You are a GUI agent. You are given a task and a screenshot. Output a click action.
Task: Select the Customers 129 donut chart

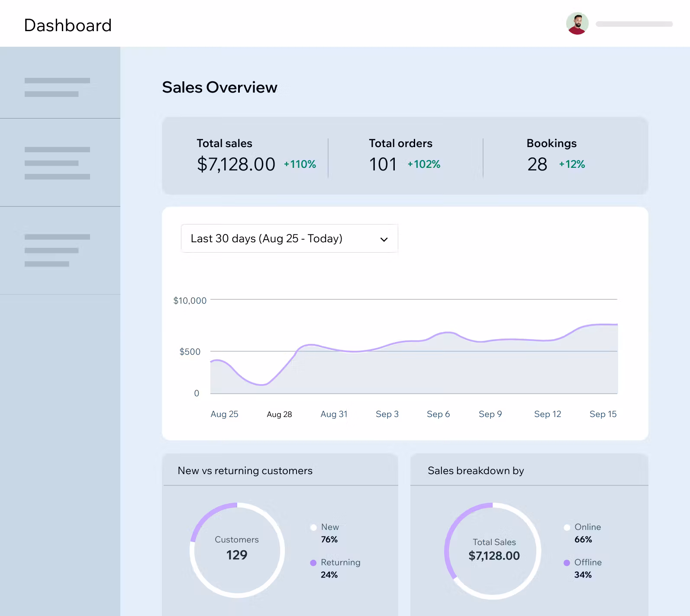[237, 550]
